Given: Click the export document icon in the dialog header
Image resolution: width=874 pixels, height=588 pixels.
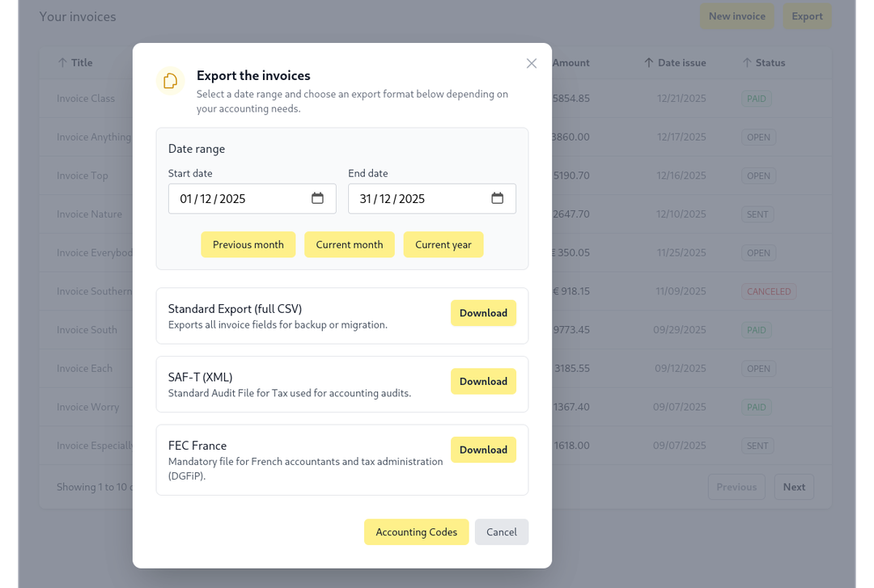Looking at the screenshot, I should point(170,81).
